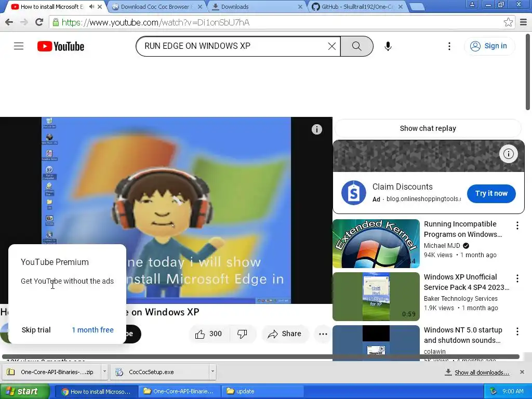Open the user profile icon in title bar

click(472, 4)
